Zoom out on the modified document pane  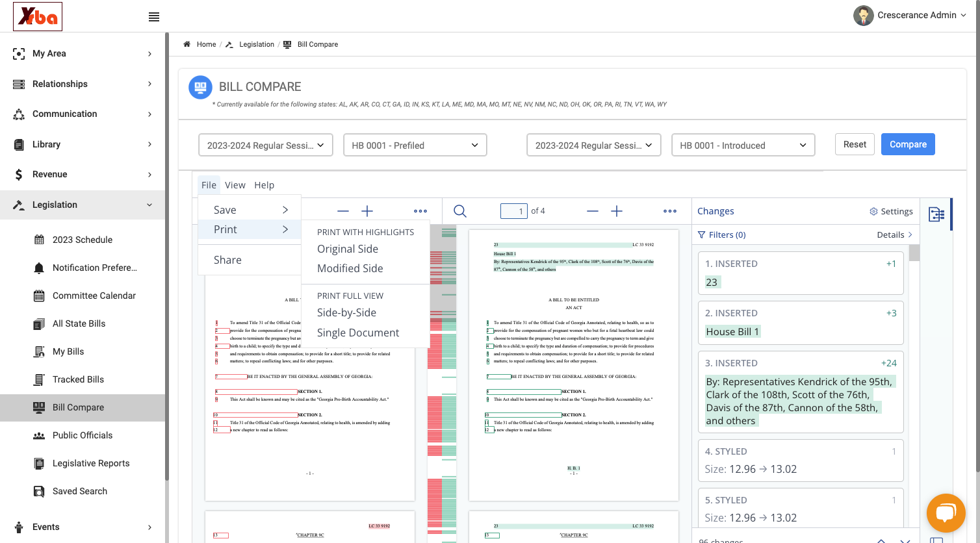[x=593, y=211]
